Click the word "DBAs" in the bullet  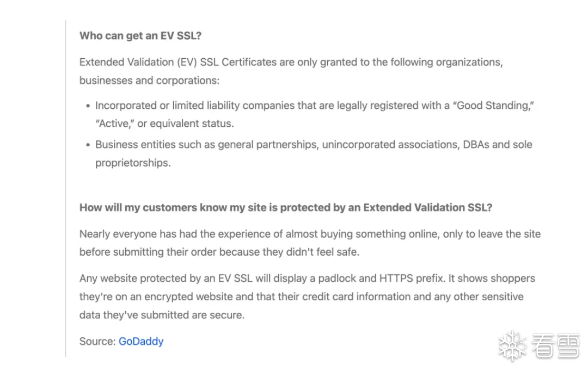click(x=476, y=145)
